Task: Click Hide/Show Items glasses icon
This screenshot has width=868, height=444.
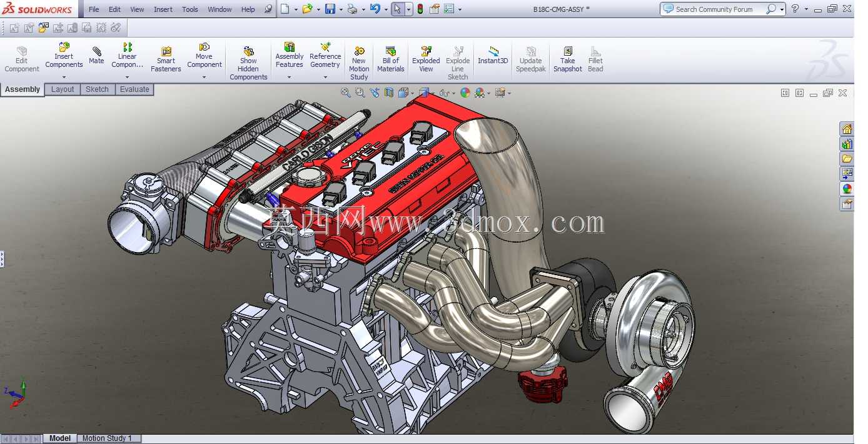Action: pos(443,93)
